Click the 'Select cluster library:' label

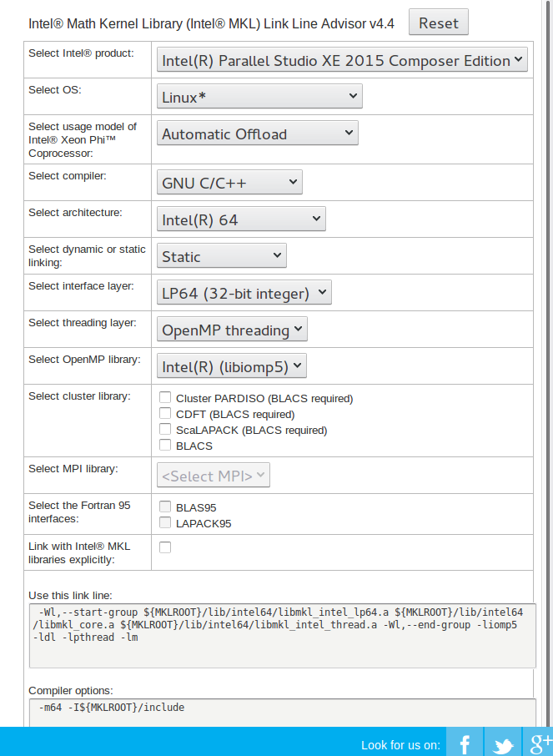[79, 396]
